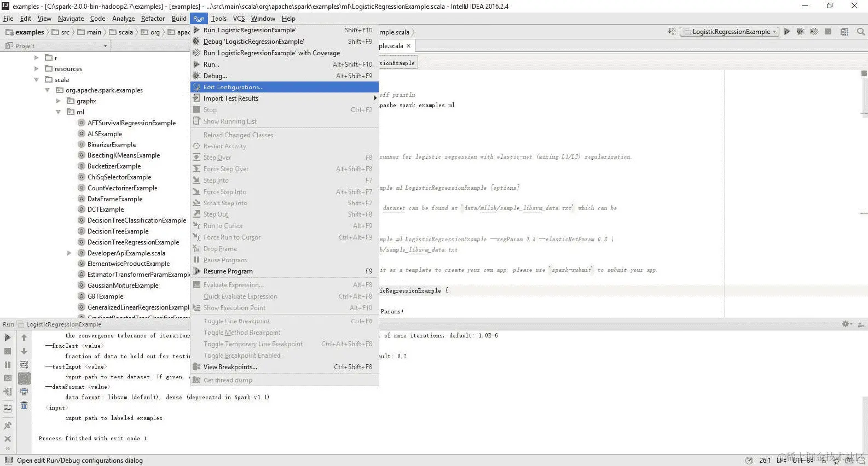The height and width of the screenshot is (466, 868).
Task: Click Up the Stack Trace arrow
Action: point(24,338)
